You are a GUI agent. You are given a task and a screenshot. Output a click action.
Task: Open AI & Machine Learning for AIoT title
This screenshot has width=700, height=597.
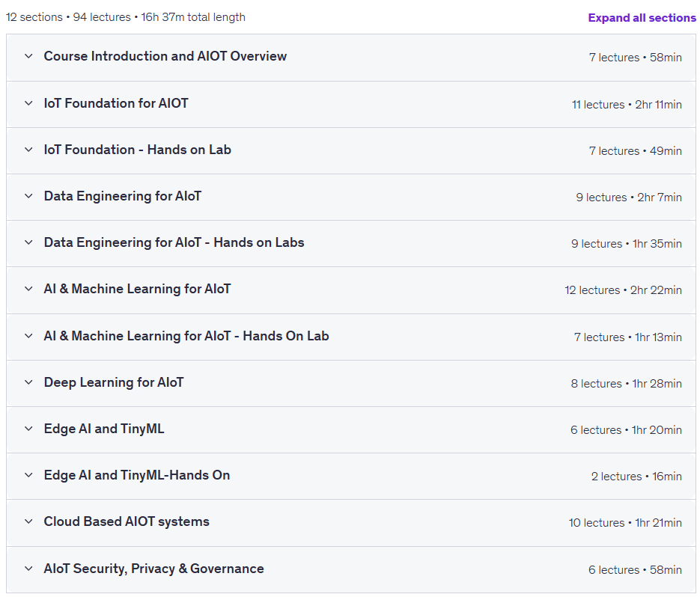point(138,289)
